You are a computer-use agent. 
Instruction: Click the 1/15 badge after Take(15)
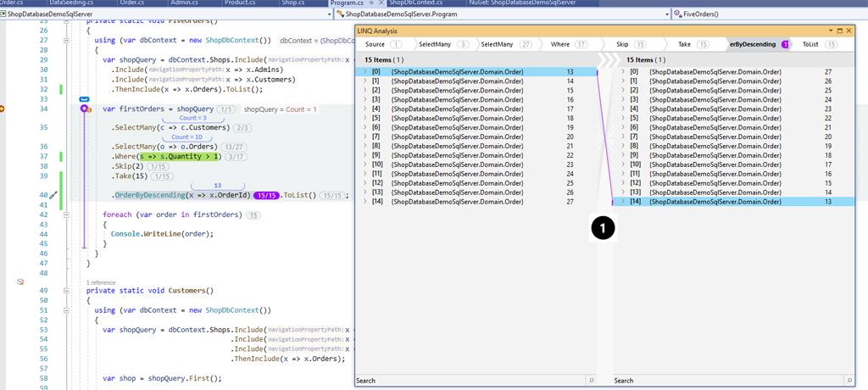point(164,176)
